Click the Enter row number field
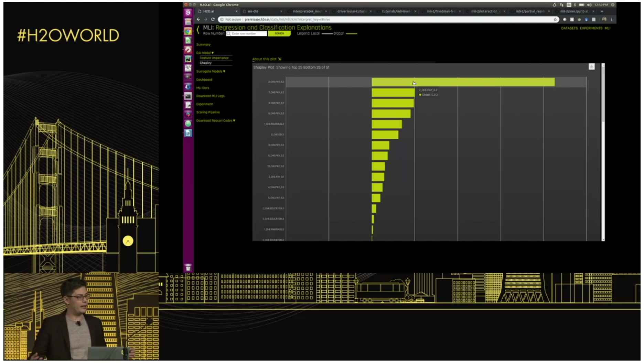The image size is (644, 364). pyautogui.click(x=246, y=33)
